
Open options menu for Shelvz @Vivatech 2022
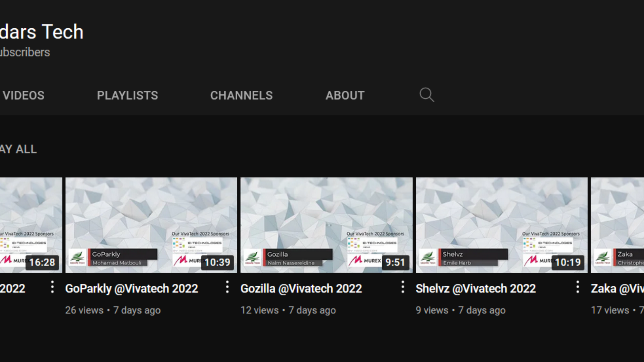tap(578, 287)
